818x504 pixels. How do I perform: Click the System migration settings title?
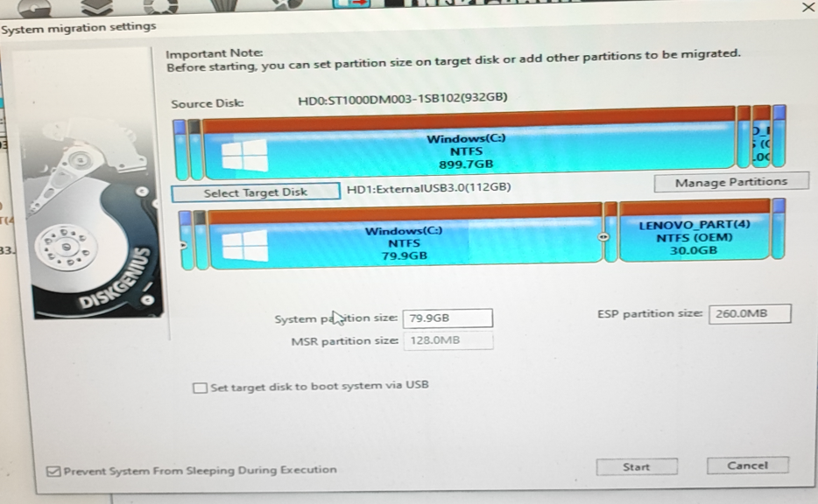click(x=78, y=28)
